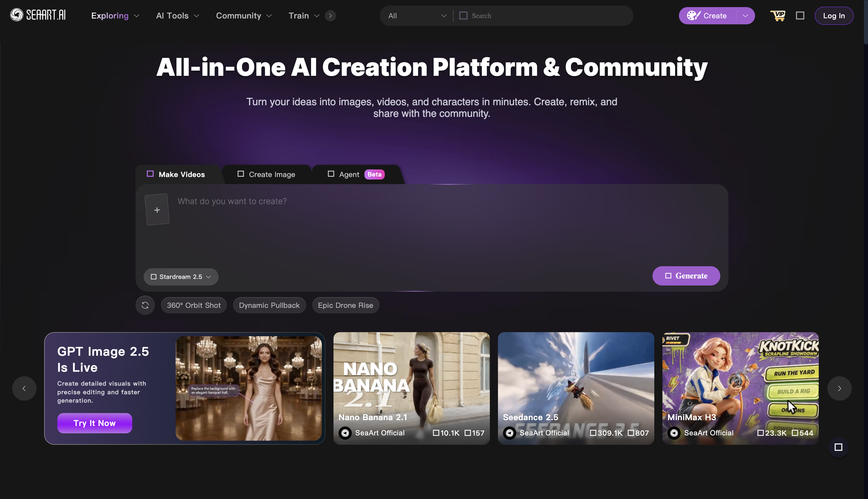Screen dimensions: 868x499
Task: Click SeaArt Official avatar on Seedance card
Action: [x=509, y=433]
